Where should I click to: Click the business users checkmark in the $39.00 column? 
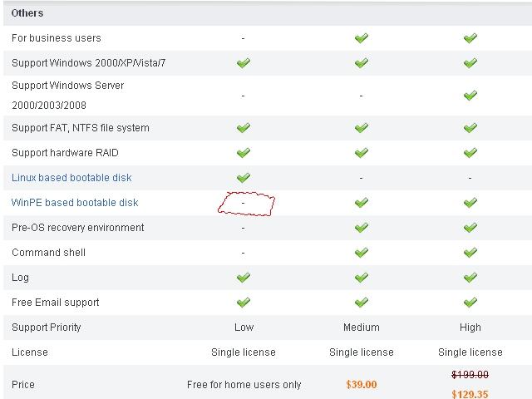pyautogui.click(x=361, y=38)
